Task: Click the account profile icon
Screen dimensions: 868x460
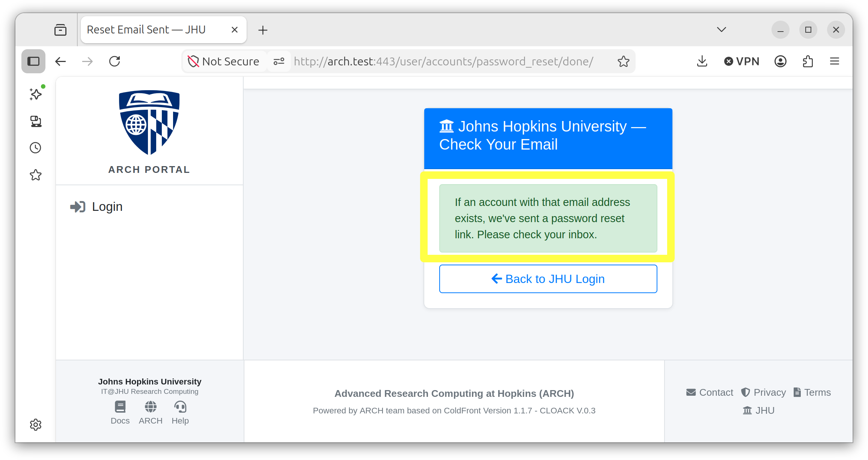Action: 781,61
